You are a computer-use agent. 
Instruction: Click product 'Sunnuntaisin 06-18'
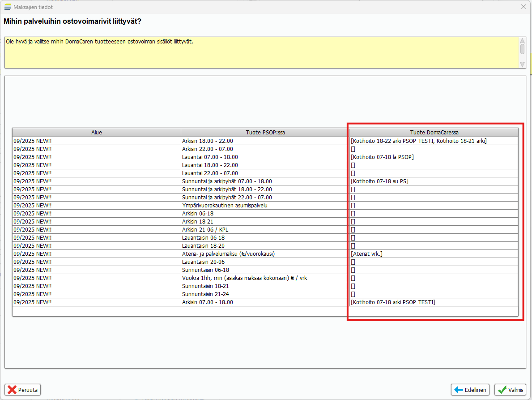tap(265, 270)
